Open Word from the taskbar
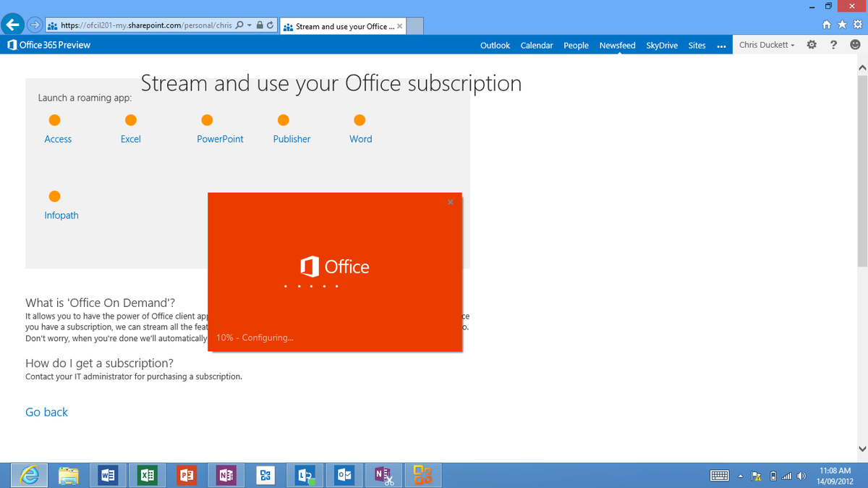The height and width of the screenshot is (488, 868). click(x=108, y=475)
